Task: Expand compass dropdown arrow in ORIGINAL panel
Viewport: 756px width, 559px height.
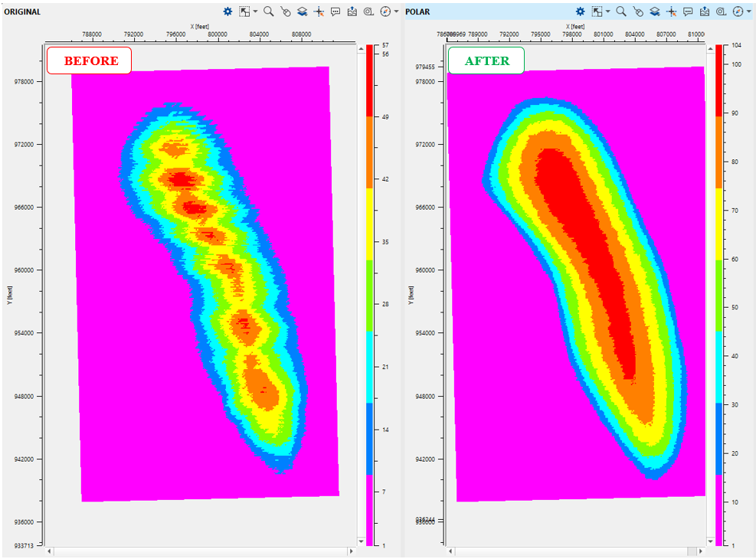Action: [396, 11]
